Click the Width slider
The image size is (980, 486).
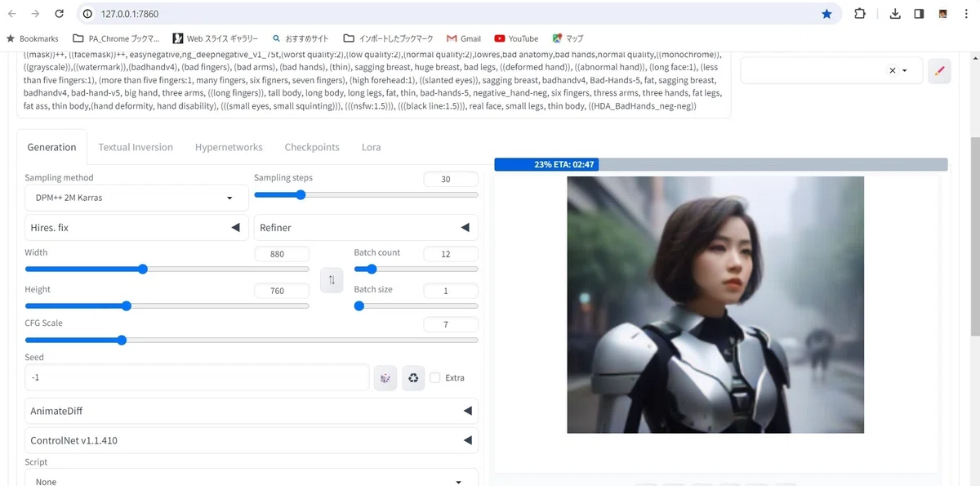point(167,269)
